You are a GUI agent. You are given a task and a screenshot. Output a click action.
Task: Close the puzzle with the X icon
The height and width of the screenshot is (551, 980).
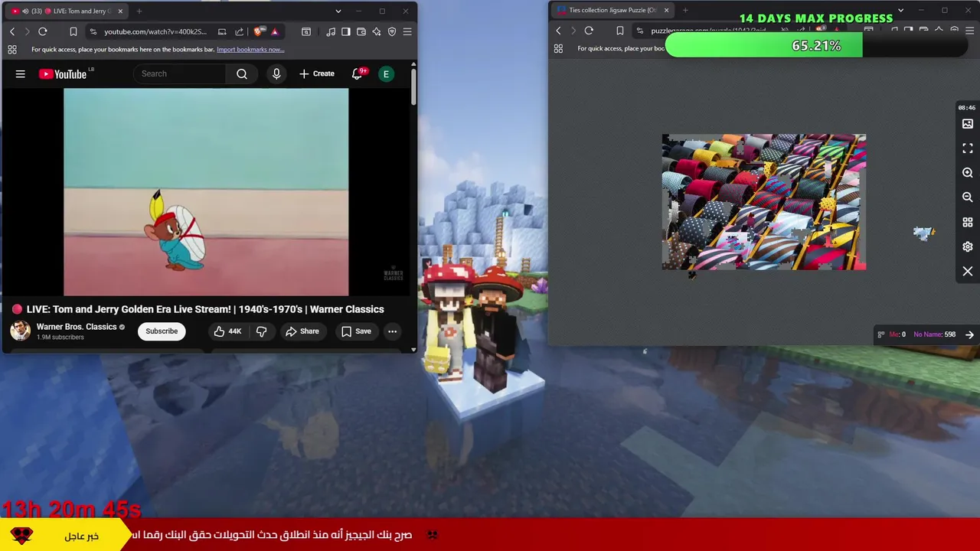click(x=968, y=272)
